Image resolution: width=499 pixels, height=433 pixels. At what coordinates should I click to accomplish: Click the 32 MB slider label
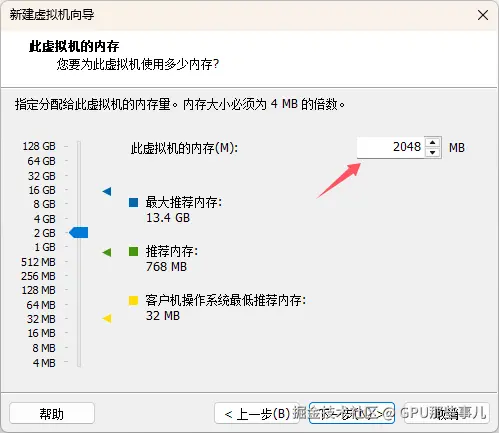(41, 319)
